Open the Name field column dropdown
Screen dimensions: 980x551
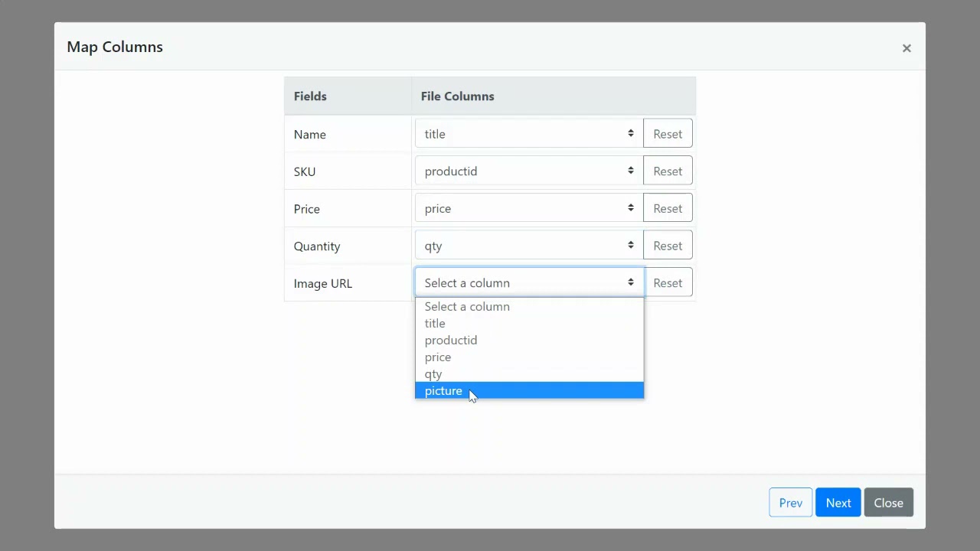529,134
